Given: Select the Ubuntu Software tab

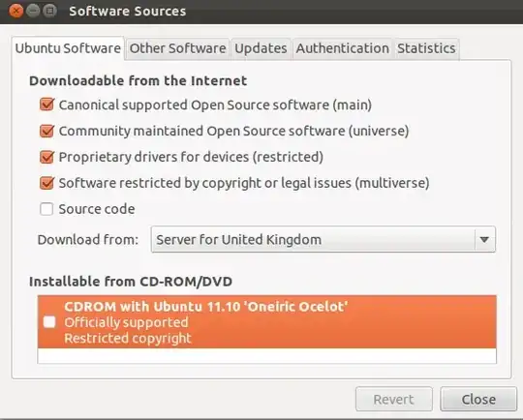Looking at the screenshot, I should pos(68,48).
